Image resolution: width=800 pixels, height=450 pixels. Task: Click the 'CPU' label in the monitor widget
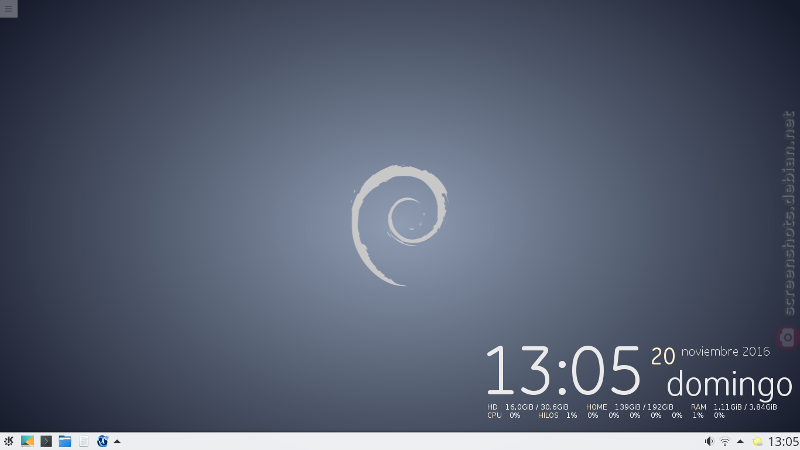pos(494,415)
